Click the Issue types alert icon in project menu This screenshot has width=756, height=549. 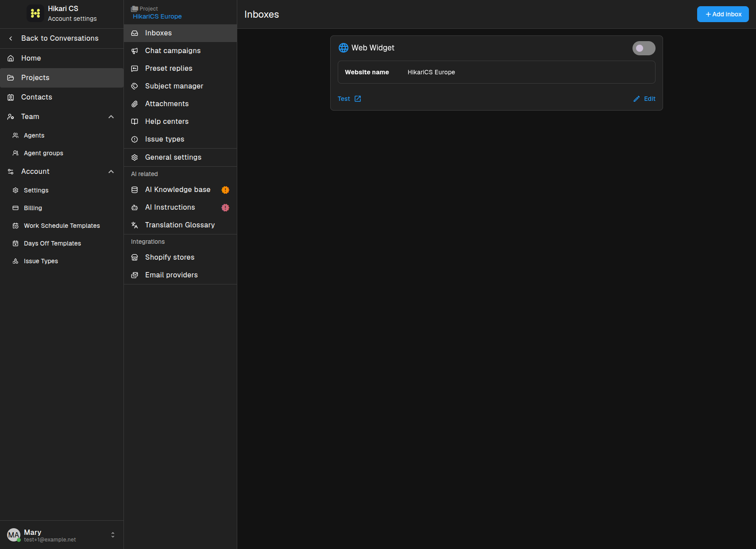click(x=135, y=139)
